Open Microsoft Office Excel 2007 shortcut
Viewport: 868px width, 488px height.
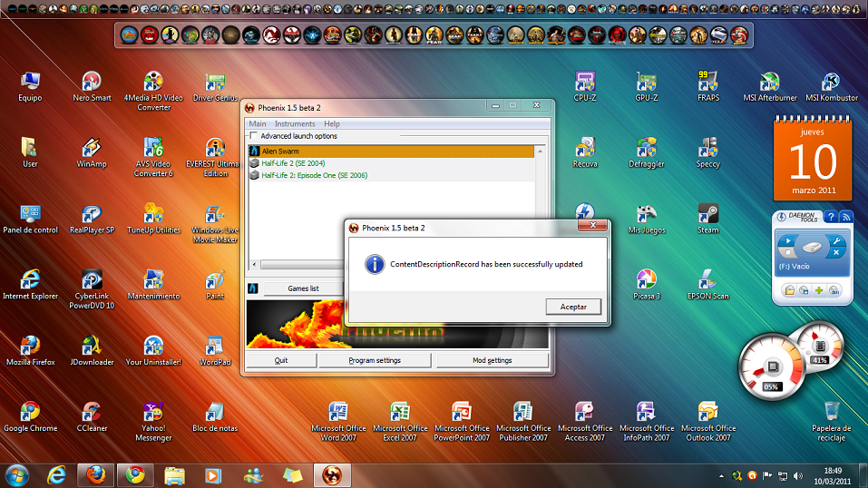400,422
